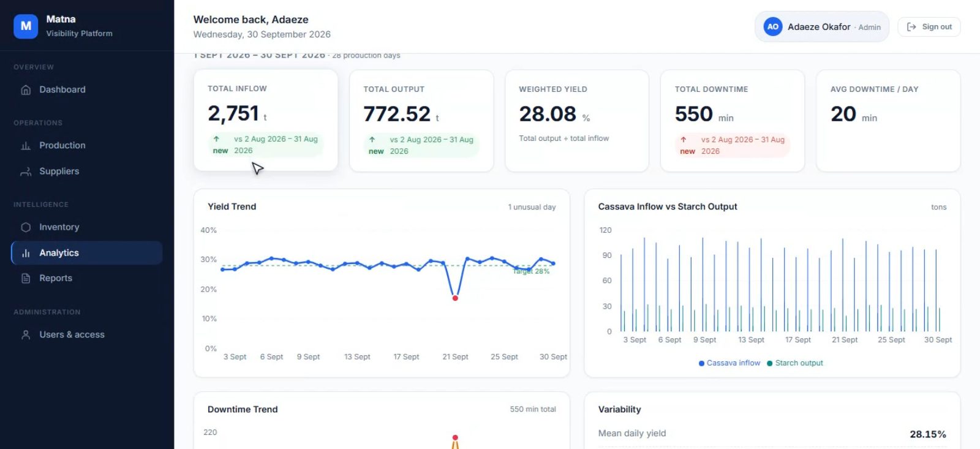Click the up arrow in Total Output card

coord(372,140)
